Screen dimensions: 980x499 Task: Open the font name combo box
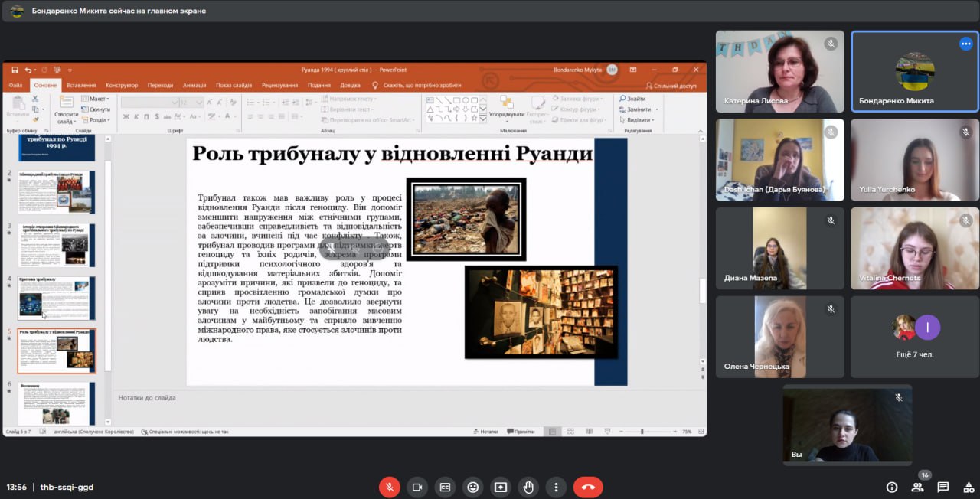(x=149, y=103)
